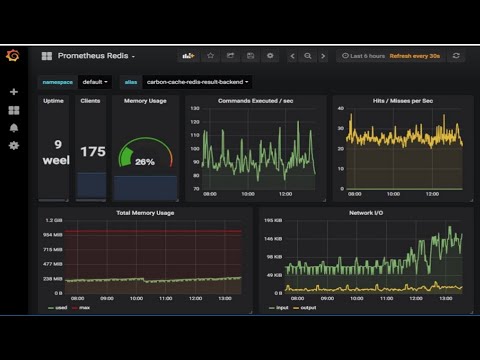Open the alias carbon-cache-redis-result-backend dropdown
Screen dimensions: 480x360
point(197,82)
